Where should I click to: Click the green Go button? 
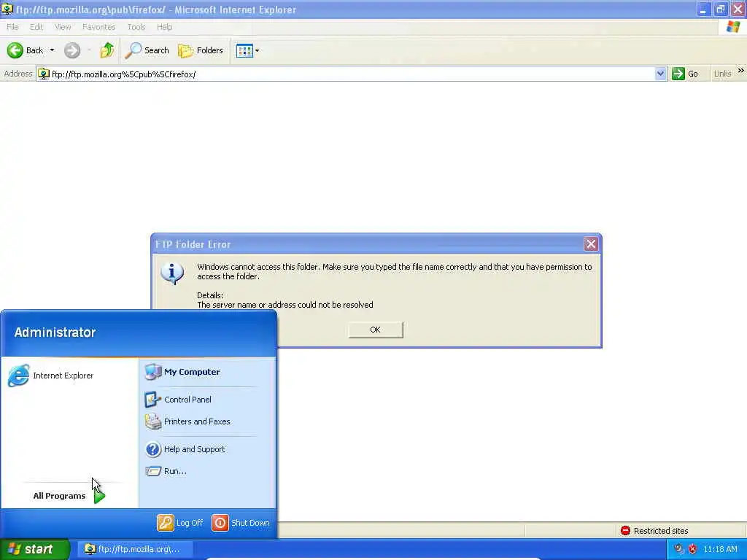684,74
